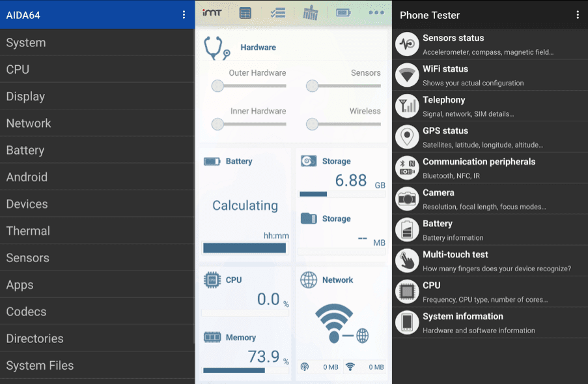588x384 pixels.
Task: Open GPS status pin icon
Action: point(407,137)
